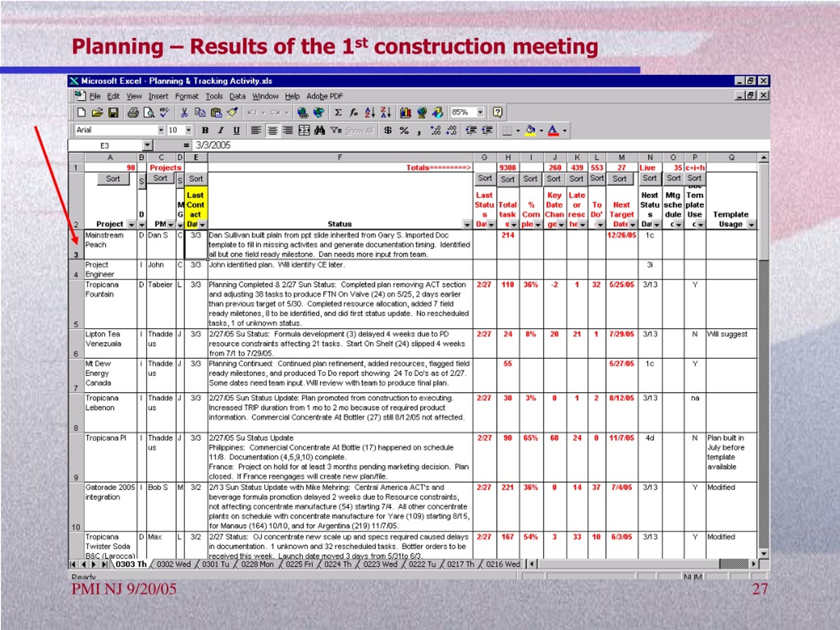This screenshot has height=630, width=840.
Task: Switch to the 0302 Wed sheet tab
Action: [x=174, y=564]
